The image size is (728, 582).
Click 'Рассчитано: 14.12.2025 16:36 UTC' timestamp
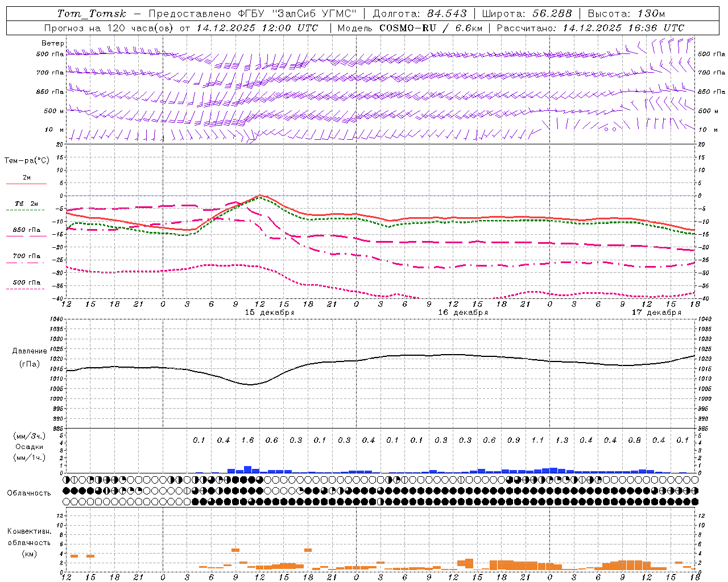(x=590, y=28)
